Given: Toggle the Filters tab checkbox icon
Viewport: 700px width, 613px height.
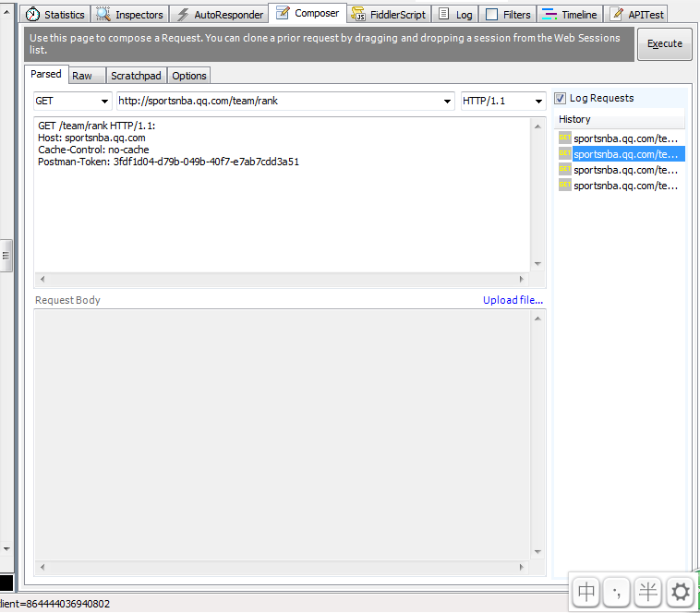Looking at the screenshot, I should click(491, 14).
